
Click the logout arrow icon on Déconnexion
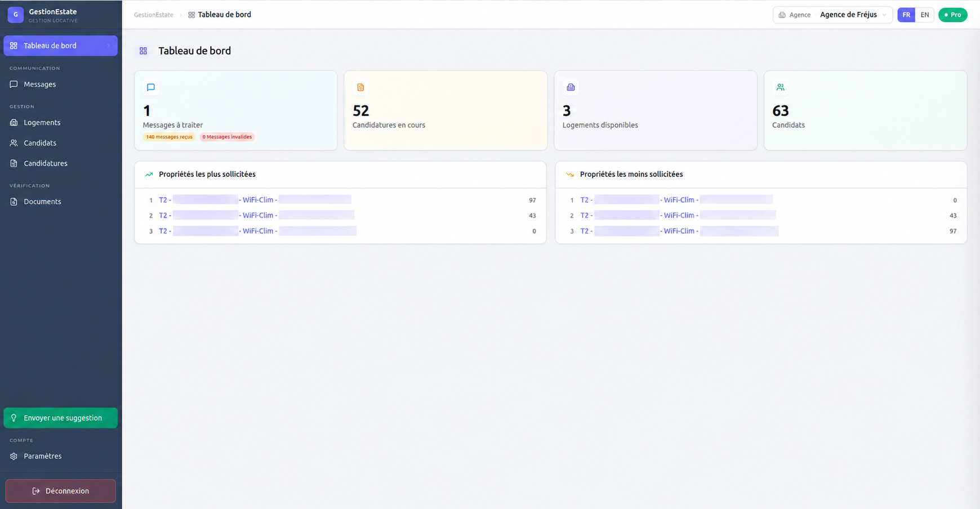click(36, 491)
